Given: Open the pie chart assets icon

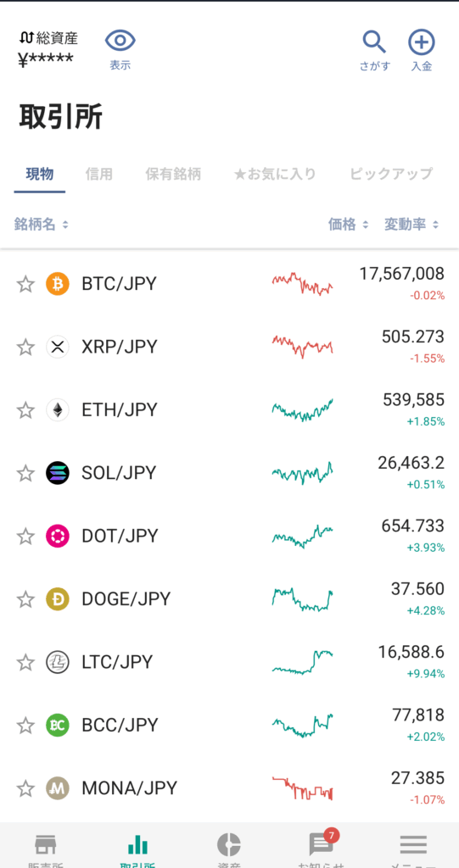Looking at the screenshot, I should pos(229,845).
